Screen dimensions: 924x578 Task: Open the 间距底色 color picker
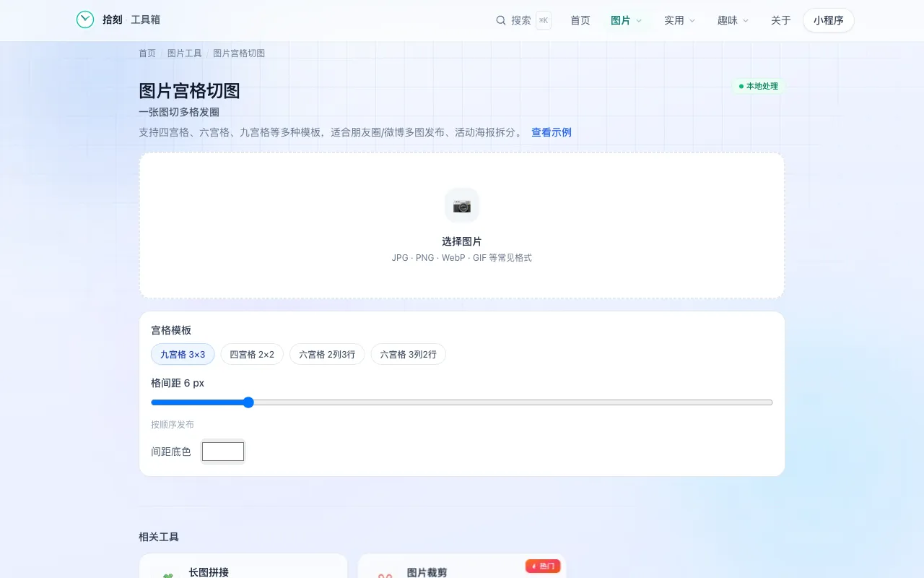click(x=223, y=452)
